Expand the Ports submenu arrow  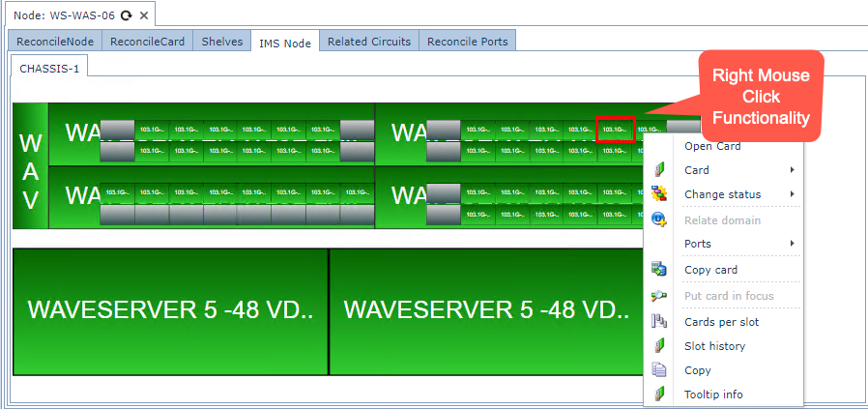click(x=793, y=244)
